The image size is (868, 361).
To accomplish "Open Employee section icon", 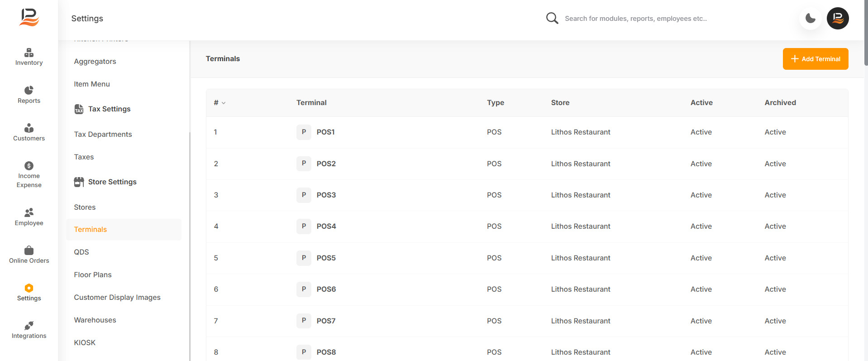I will point(29,212).
